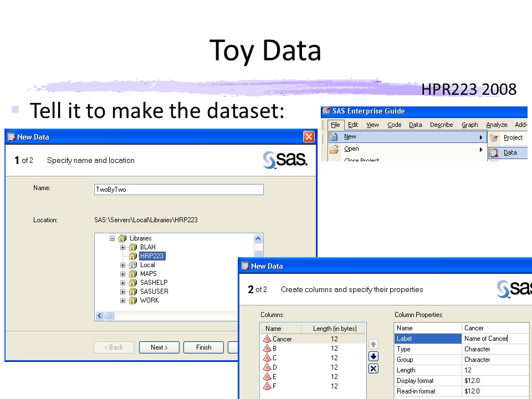Expand the WORK library node
532x399 pixels.
[x=123, y=300]
